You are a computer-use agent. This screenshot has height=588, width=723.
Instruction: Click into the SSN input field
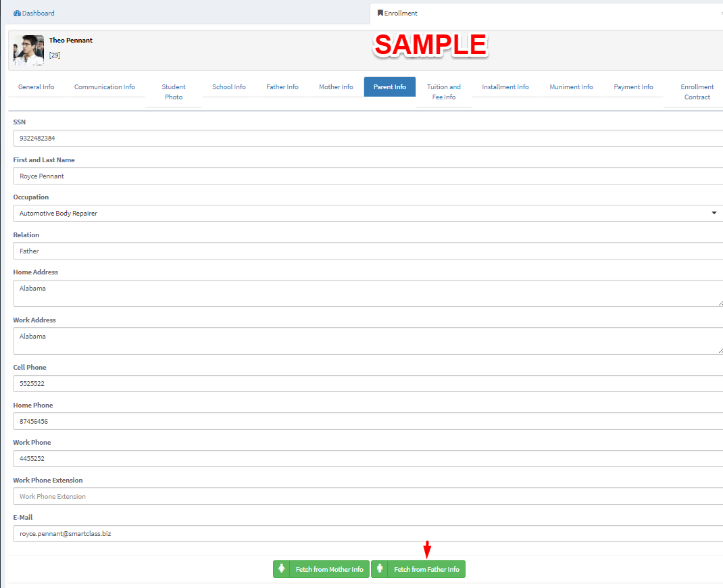[x=365, y=139]
